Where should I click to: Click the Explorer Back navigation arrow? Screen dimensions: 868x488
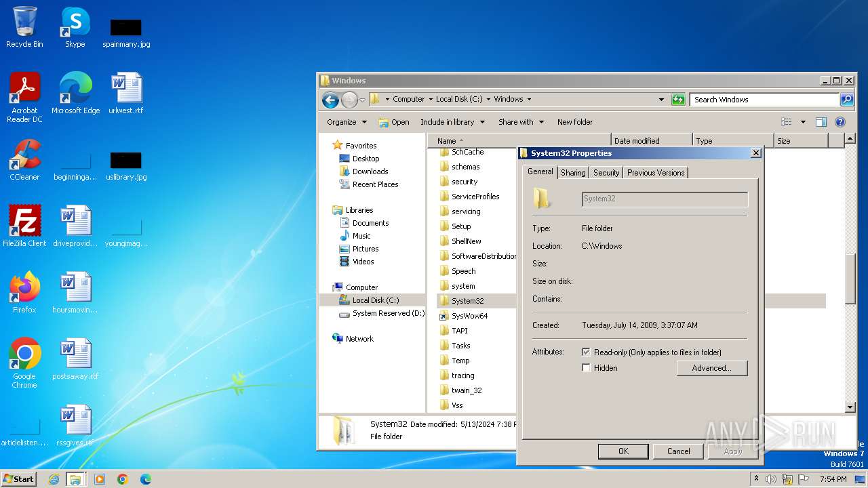(330, 100)
